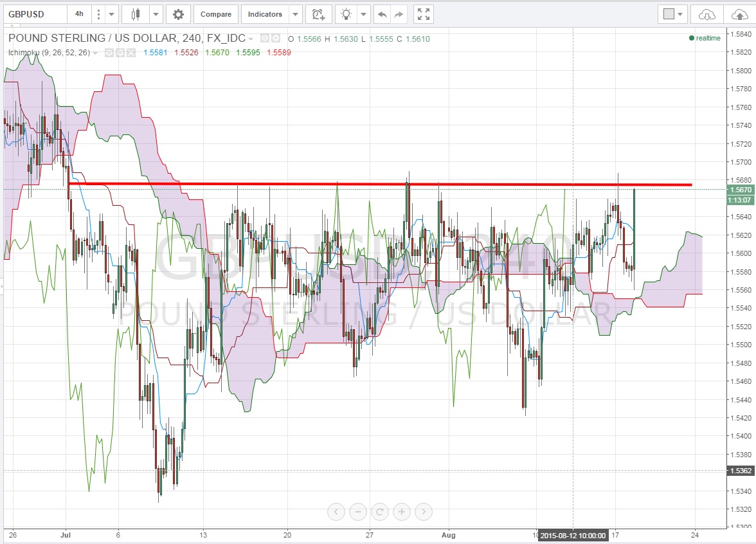Click the Compare button
This screenshot has width=756, height=544.
point(215,14)
